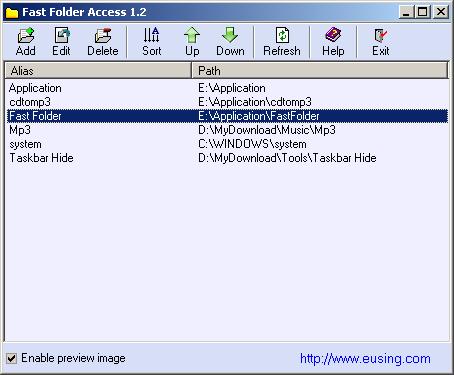This screenshot has height=375, width=454.
Task: Uncheck Enable preview image checkbox
Action: (12, 359)
